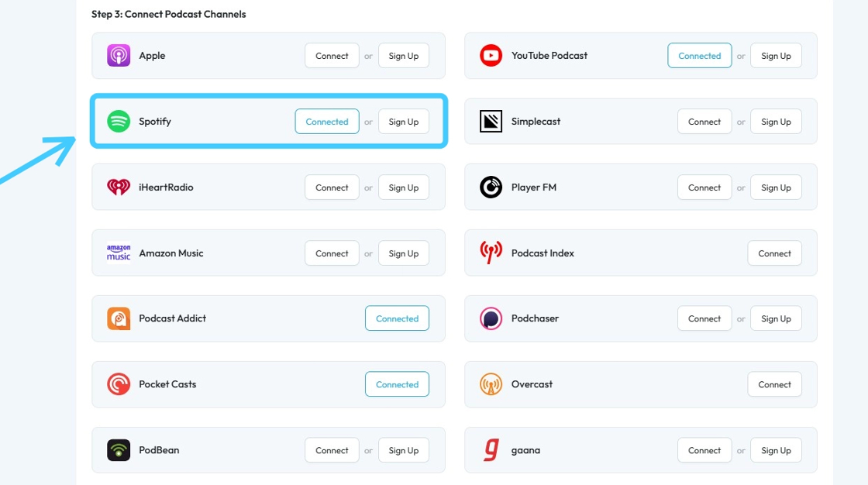868x485 pixels.
Task: Sign up for PodBean
Action: [404, 450]
